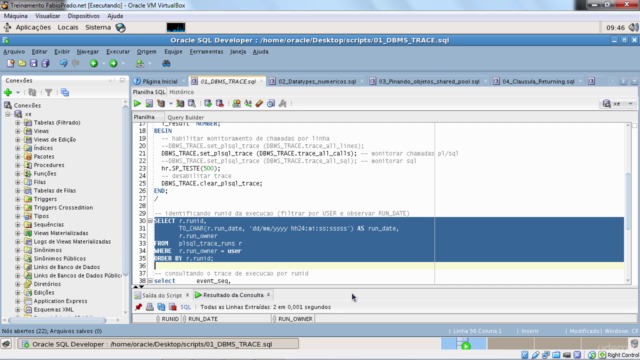Click the SQL Tuning Advisor icon
Image resolution: width=640 pixels, height=360 pixels.
[x=191, y=104]
